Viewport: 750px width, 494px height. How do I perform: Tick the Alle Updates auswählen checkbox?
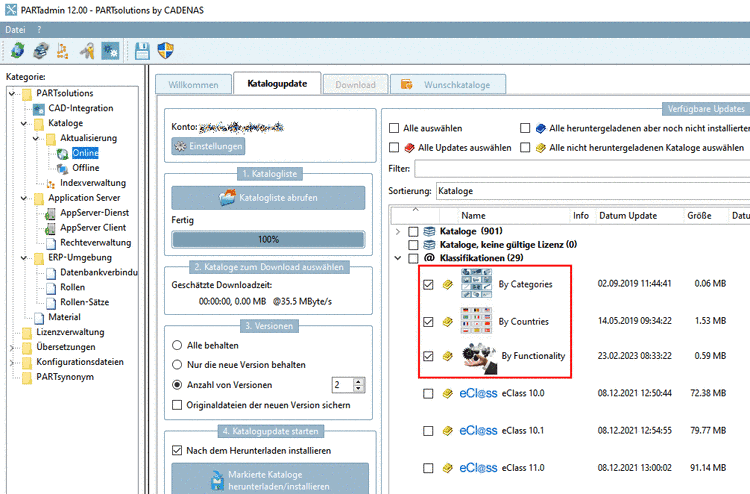pos(394,147)
